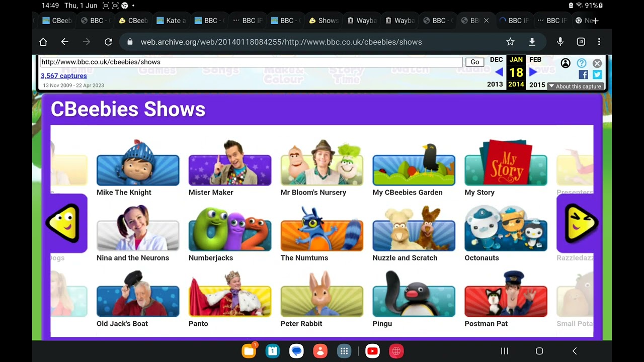Open the My Story thumbnail

pos(506,163)
